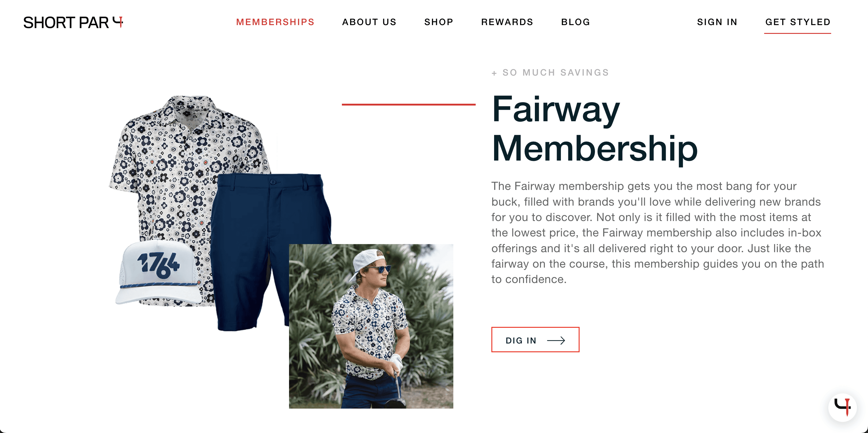
Task: Open the Shop menu
Action: point(439,22)
